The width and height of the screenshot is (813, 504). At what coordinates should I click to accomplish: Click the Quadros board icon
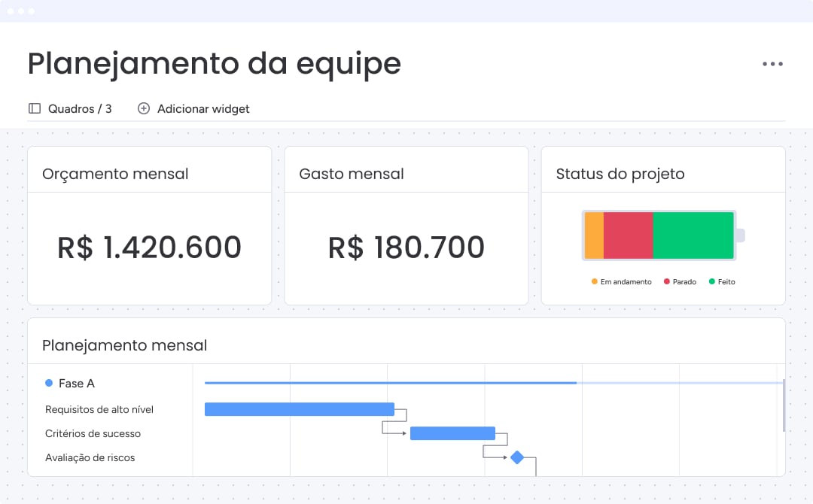(35, 108)
